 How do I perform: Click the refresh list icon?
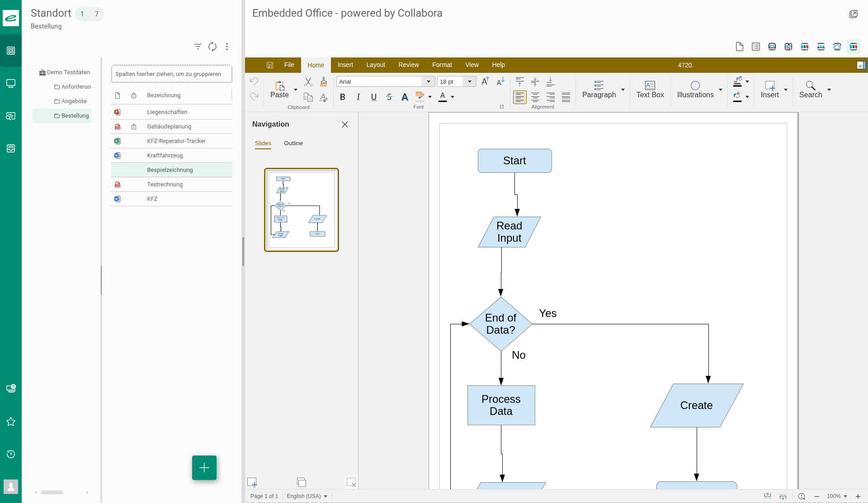pos(212,47)
